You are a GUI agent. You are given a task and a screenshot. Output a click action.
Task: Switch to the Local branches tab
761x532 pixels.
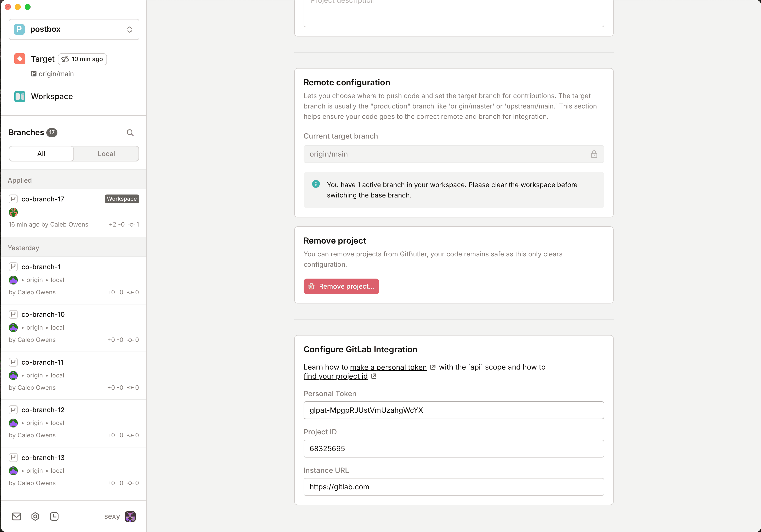106,154
